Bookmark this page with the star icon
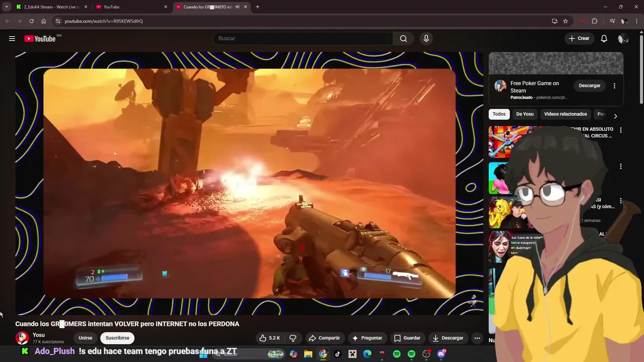Viewport: 644px width, 362px height. [566, 21]
